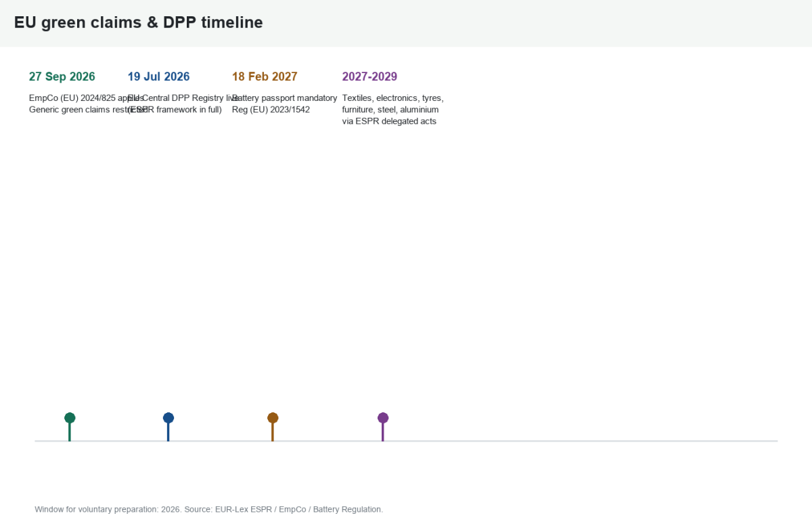Click 'EmpCo (EU) 2024/825' description line

[x=87, y=98]
